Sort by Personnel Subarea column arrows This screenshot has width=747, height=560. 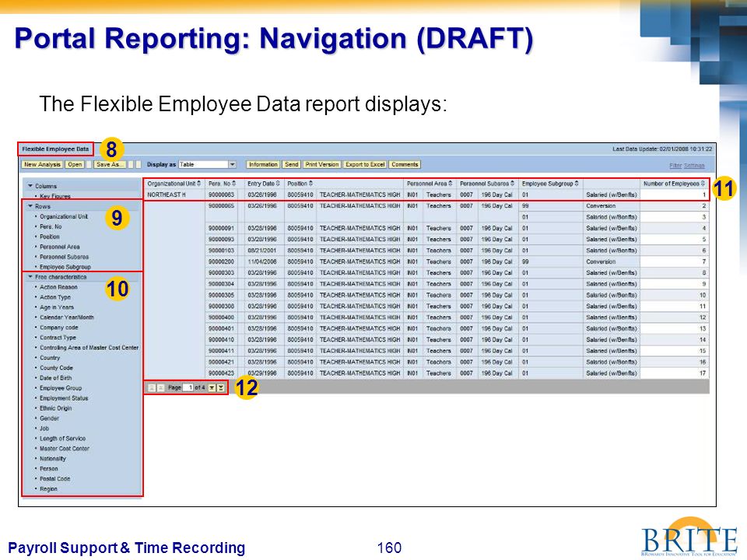tap(513, 184)
